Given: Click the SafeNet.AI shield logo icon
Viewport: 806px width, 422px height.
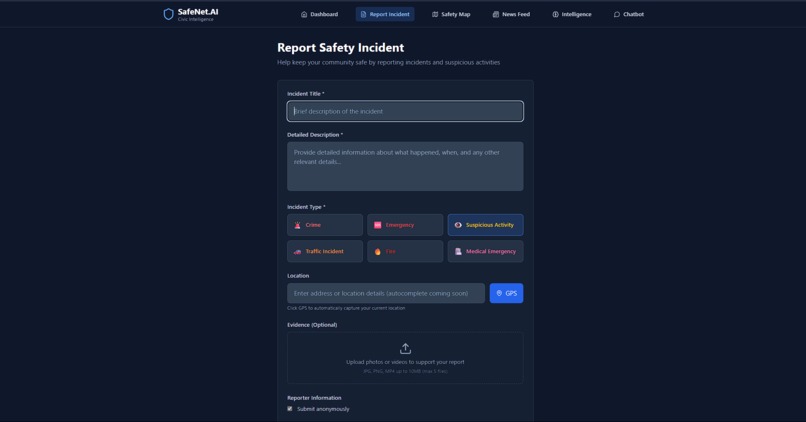Looking at the screenshot, I should 168,14.
